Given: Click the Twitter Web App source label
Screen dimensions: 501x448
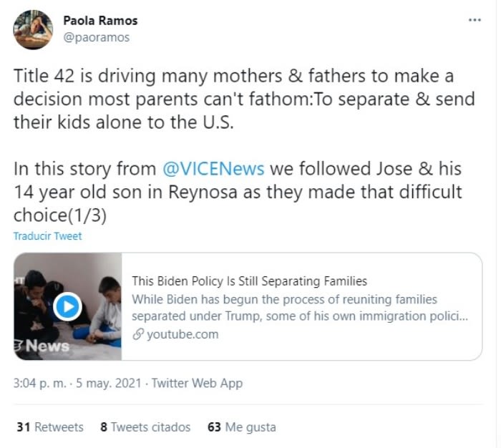Looking at the screenshot, I should click(x=197, y=384).
